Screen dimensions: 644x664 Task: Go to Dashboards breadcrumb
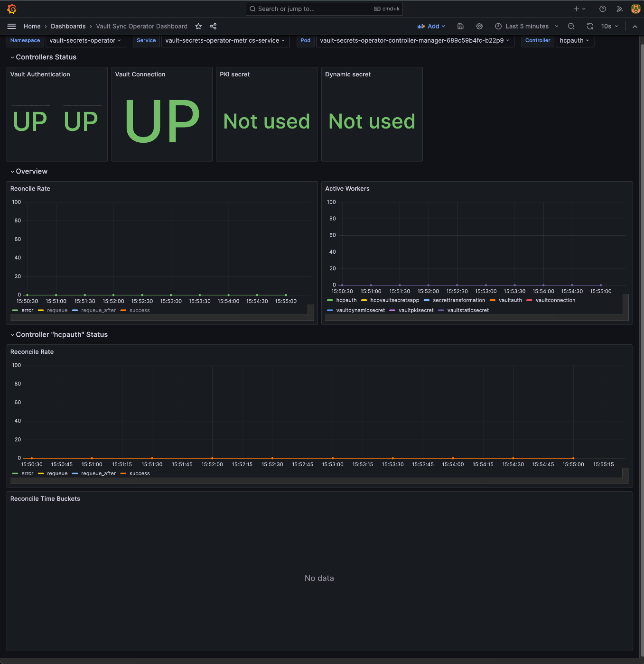pos(68,26)
